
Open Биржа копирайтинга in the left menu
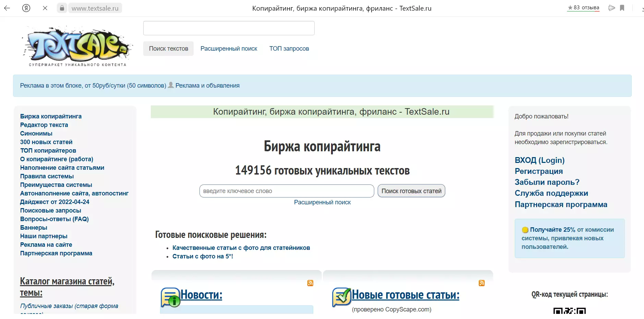(x=51, y=116)
